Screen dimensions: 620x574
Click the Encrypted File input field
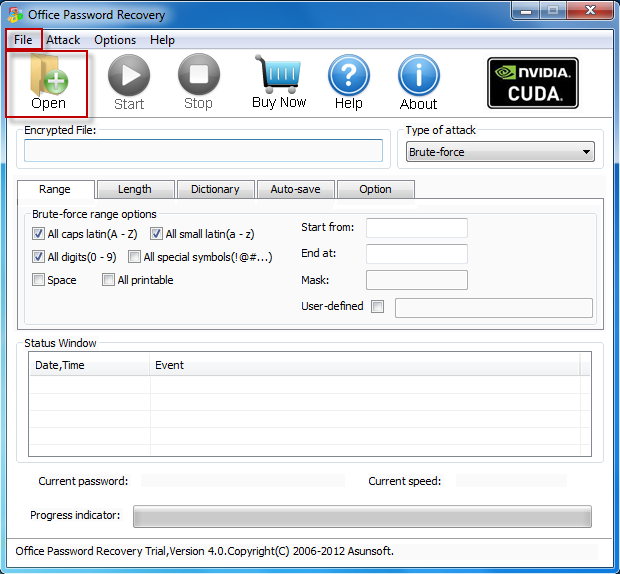pos(203,150)
